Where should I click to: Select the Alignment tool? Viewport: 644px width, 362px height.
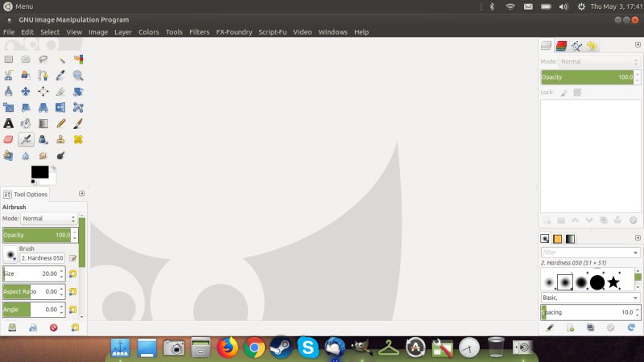[43, 92]
